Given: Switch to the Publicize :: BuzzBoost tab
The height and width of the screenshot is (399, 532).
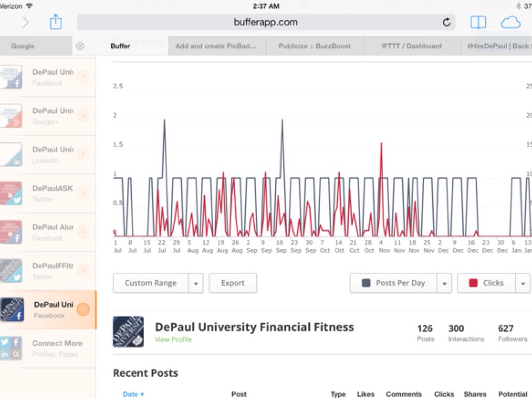Looking at the screenshot, I should (314, 46).
